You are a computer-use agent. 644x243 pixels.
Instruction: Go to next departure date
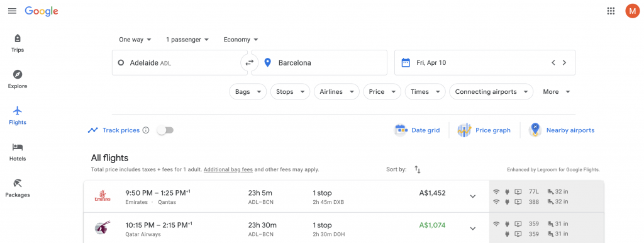coord(564,62)
